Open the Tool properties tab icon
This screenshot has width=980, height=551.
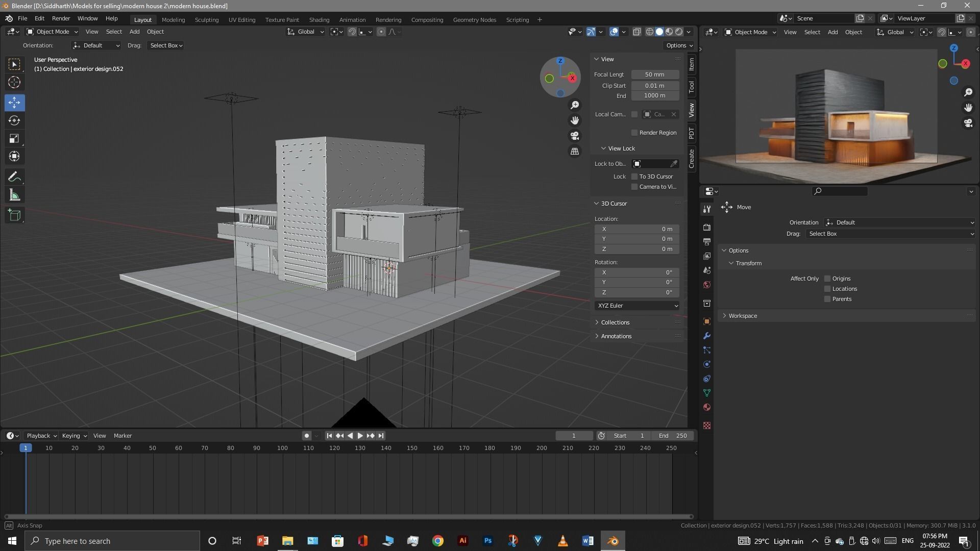[x=707, y=209]
